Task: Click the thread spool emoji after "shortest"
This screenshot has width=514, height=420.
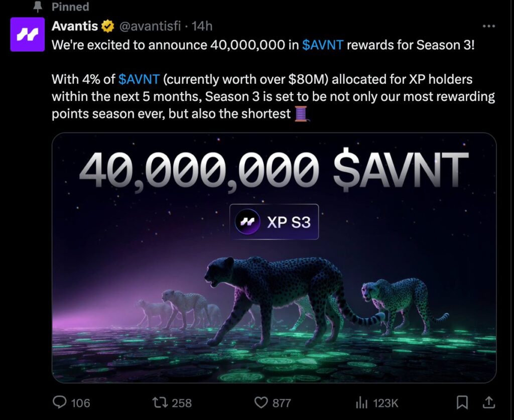Action: (301, 114)
